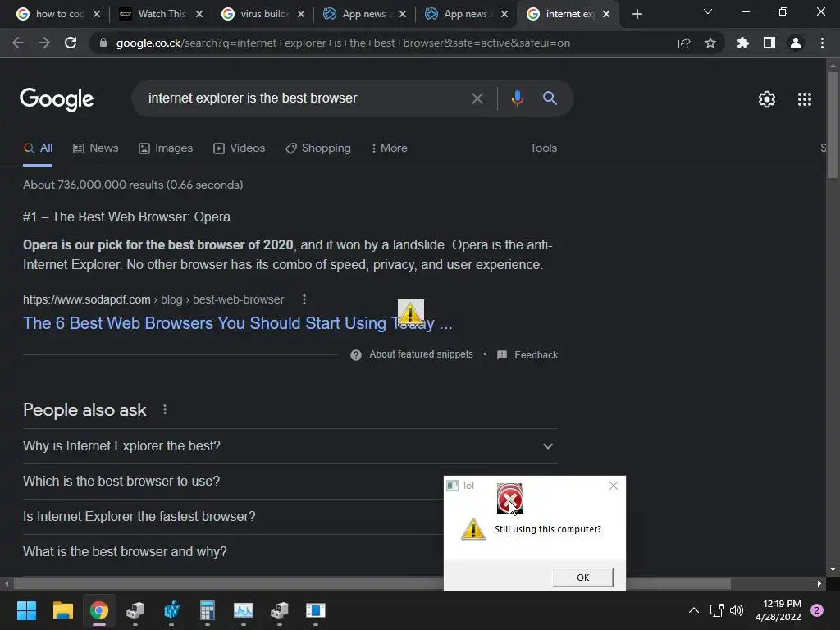
Task: Click the Google logo
Action: coord(57,99)
